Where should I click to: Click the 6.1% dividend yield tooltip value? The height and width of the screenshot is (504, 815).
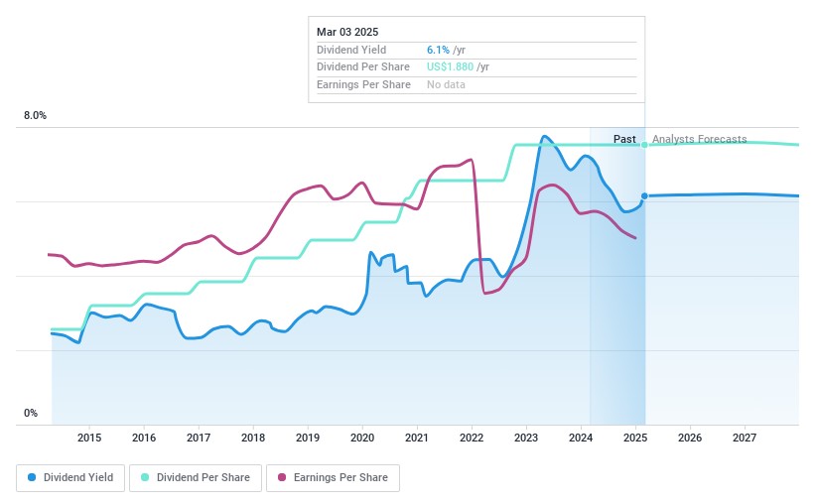click(439, 50)
